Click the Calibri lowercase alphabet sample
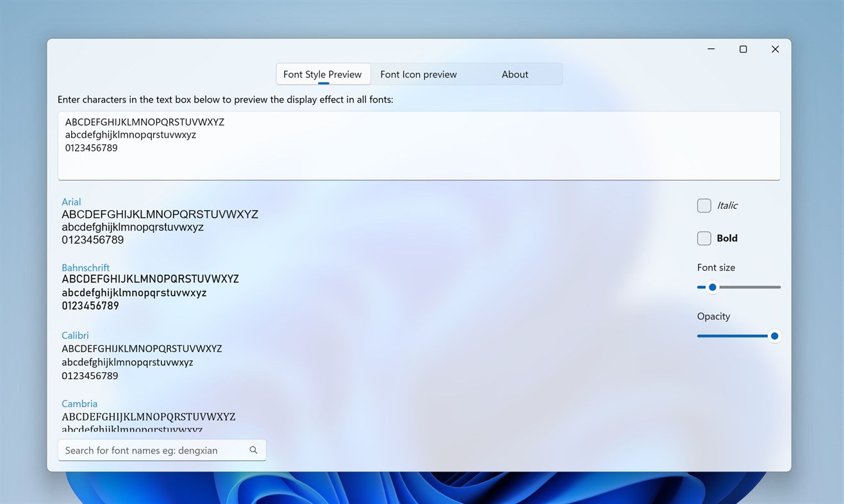 click(x=128, y=362)
